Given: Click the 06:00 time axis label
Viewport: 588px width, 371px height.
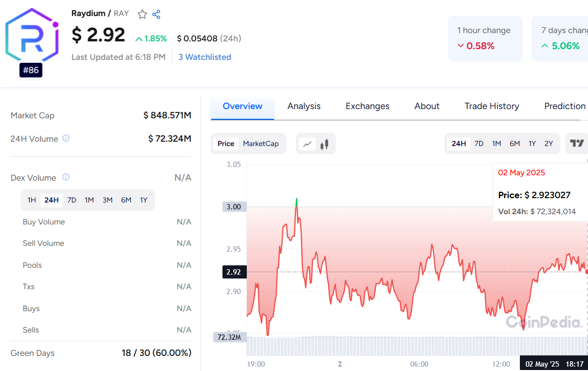Looking at the screenshot, I should [420, 364].
